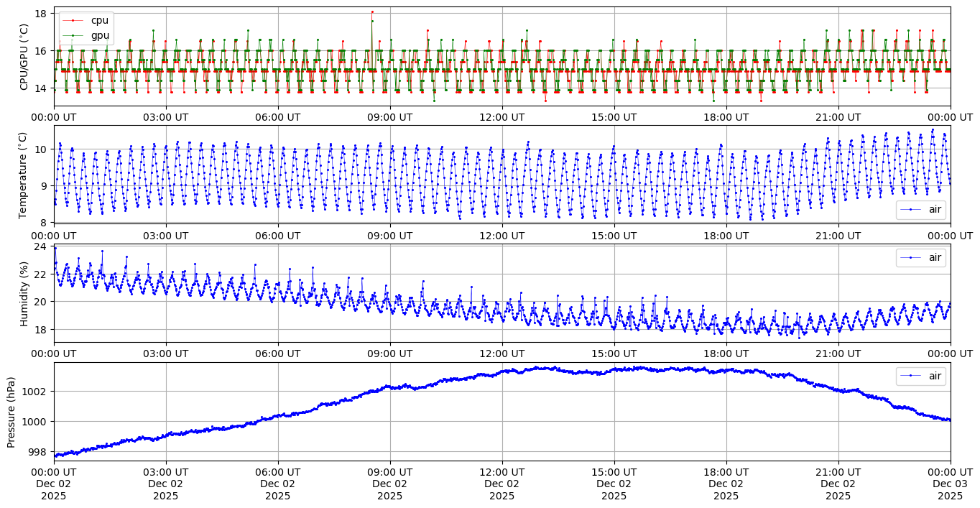Click the Humidity (%) y-axis label
This screenshot has height=508, width=980.
(24, 293)
